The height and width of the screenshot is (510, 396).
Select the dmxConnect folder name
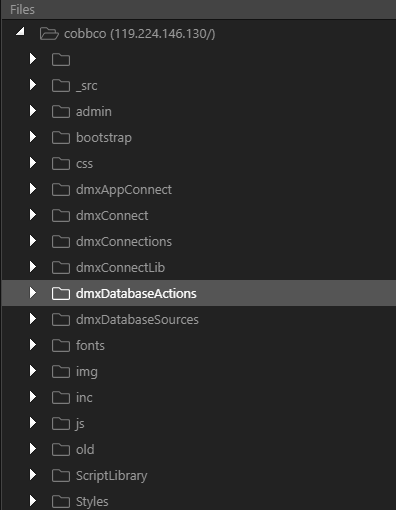coord(112,216)
